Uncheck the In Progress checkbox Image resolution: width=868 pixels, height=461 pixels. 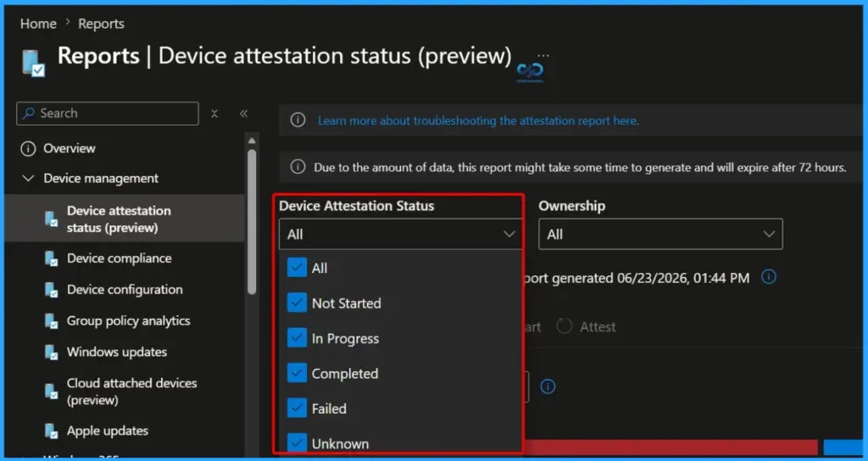[297, 338]
